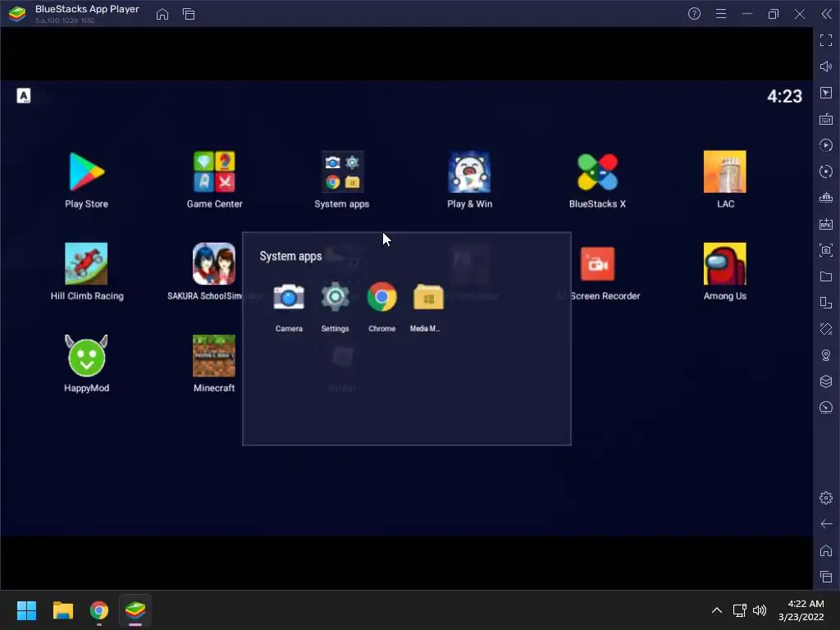840x630 pixels.
Task: Click BlueStacks icon in Windows taskbar
Action: coord(135,610)
